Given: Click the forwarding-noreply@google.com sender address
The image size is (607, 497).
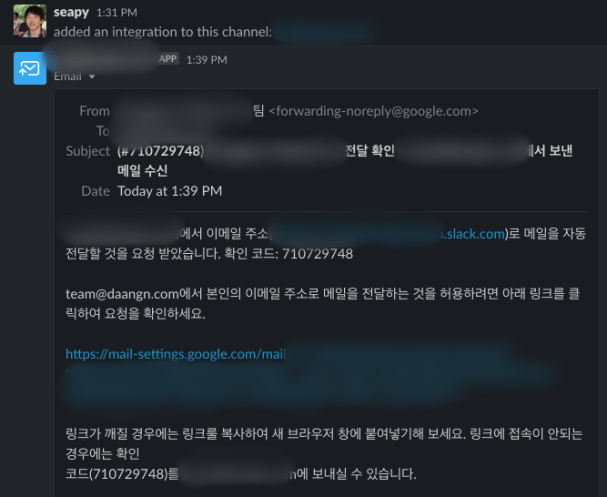Looking at the screenshot, I should (374, 111).
